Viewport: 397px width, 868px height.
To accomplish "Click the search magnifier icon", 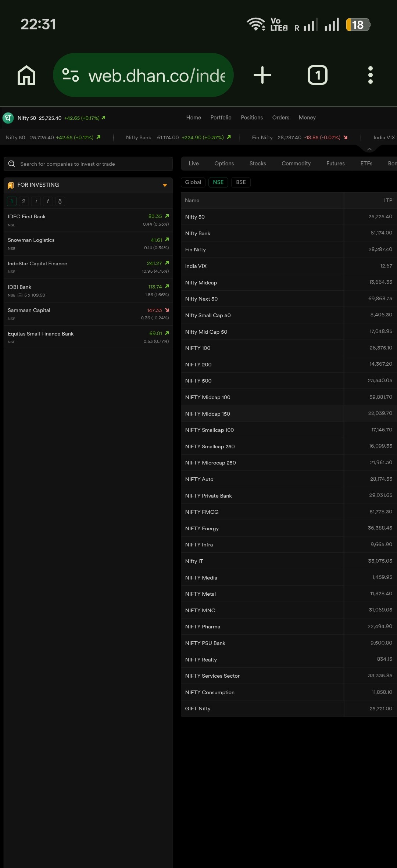I will pyautogui.click(x=12, y=164).
